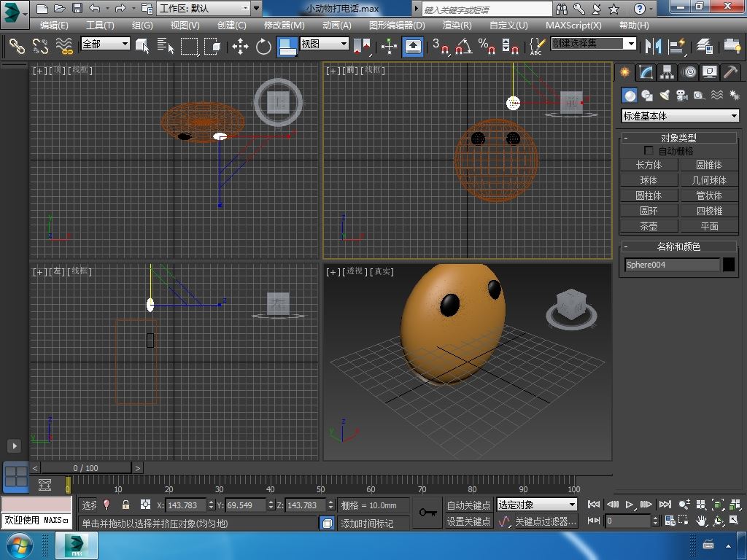
Task: Select the Link tool in the toolbar
Action: click(x=18, y=46)
